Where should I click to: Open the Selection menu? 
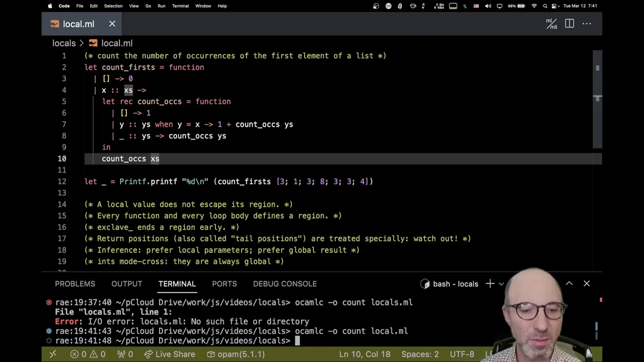tap(113, 6)
